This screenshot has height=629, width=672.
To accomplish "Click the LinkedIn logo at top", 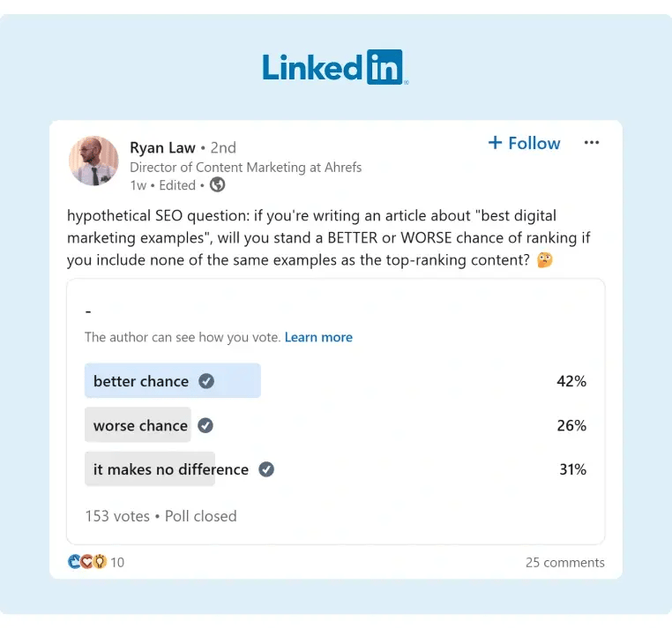I will pos(335,67).
